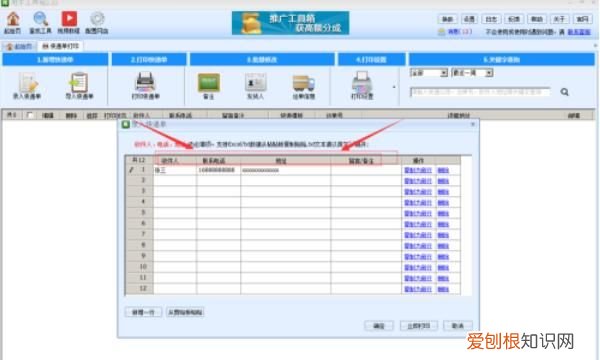
Task: Click the 删除 link in row 1
Action: [443, 170]
